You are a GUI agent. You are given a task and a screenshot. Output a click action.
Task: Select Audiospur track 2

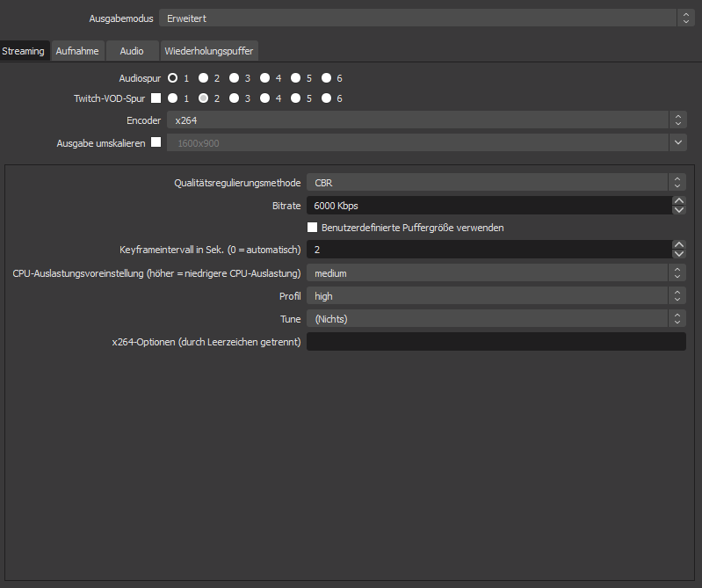pyautogui.click(x=203, y=78)
